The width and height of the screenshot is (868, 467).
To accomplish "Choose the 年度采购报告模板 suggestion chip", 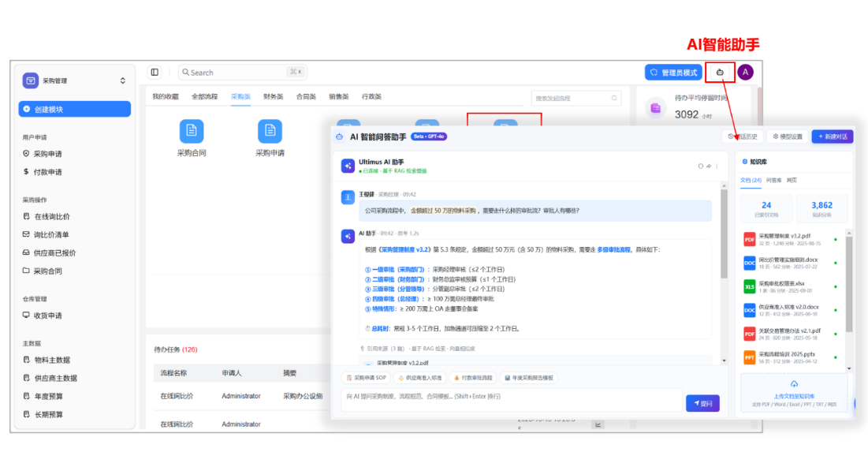I will (529, 378).
